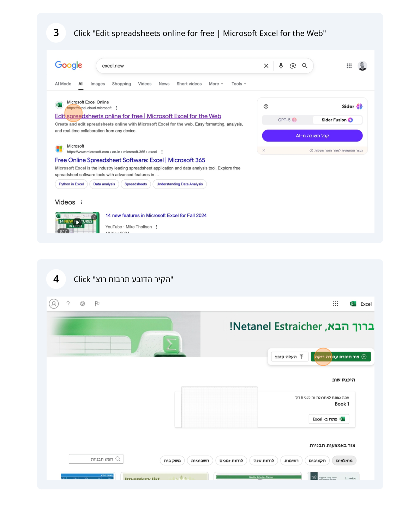Open the Tools dropdown in Google search
This screenshot has height=508, width=420.
(238, 84)
